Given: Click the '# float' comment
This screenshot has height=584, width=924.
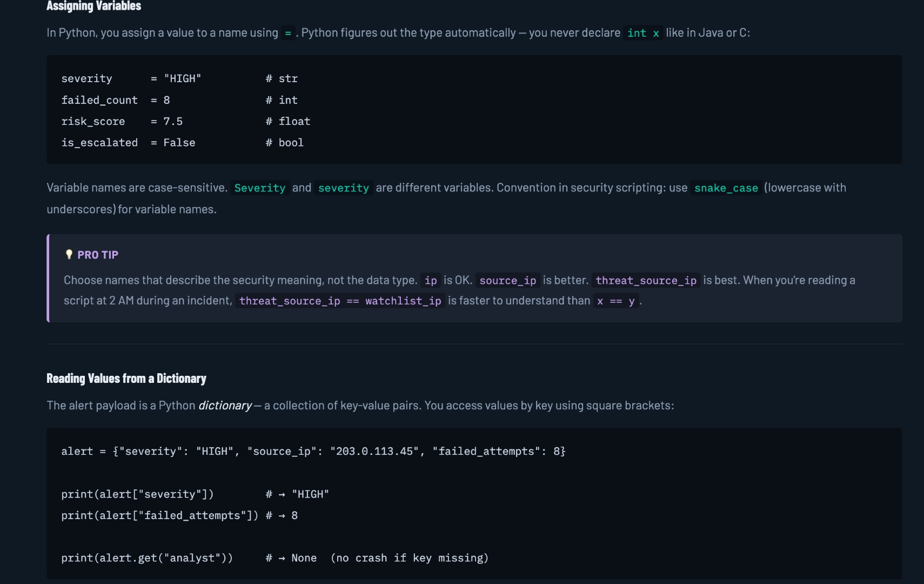Looking at the screenshot, I should coord(288,122).
